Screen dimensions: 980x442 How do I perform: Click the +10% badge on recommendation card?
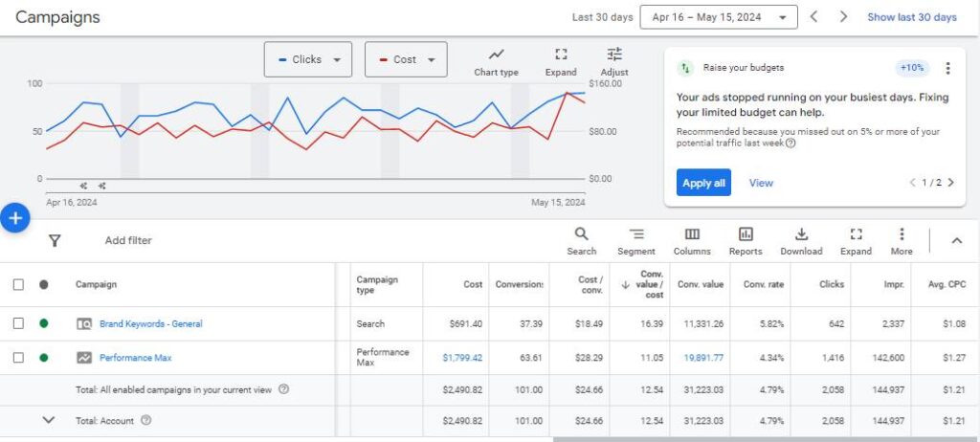912,68
